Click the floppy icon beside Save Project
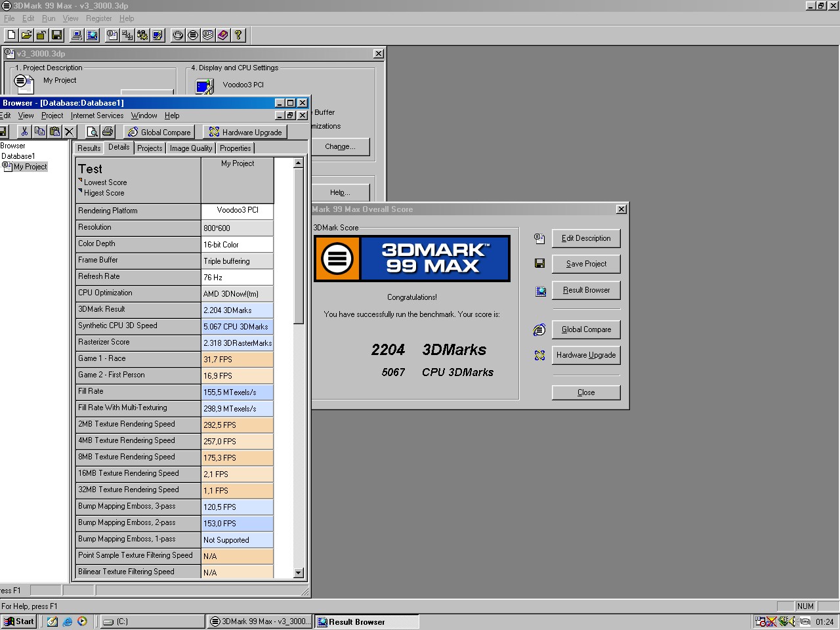Image resolution: width=840 pixels, height=630 pixels. point(539,263)
